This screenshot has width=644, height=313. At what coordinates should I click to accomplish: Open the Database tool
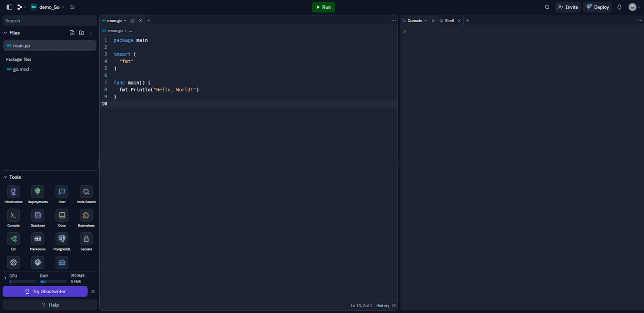point(38,215)
